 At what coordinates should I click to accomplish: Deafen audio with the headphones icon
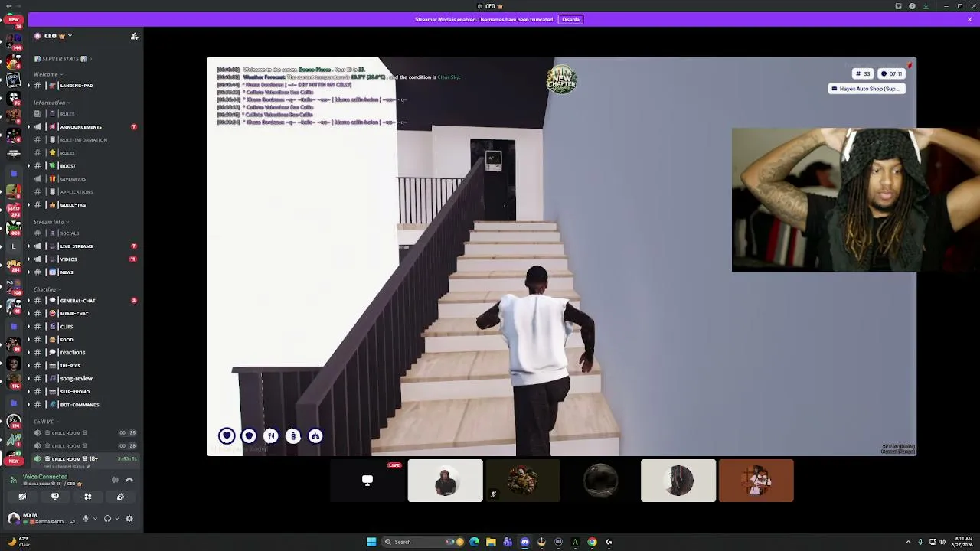(x=107, y=518)
